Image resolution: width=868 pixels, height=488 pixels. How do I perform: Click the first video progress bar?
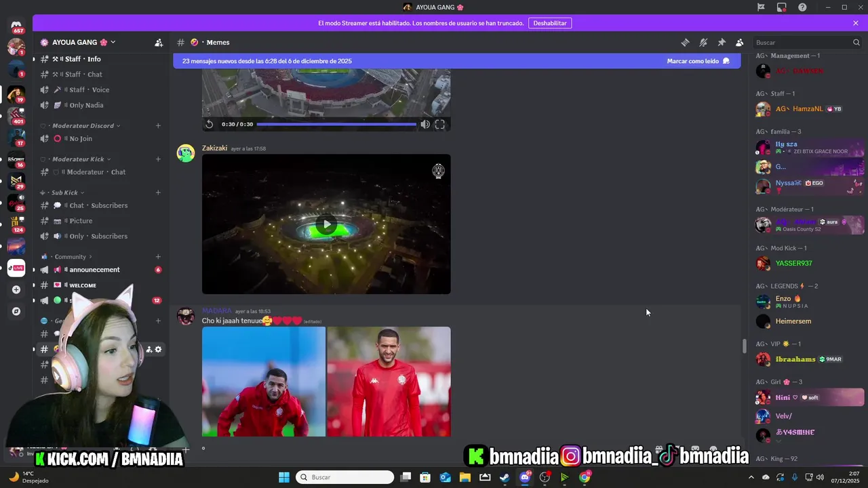point(336,124)
